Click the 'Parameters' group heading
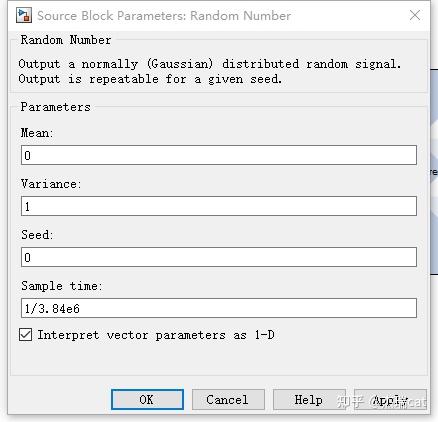Image resolution: width=438 pixels, height=422 pixels. 55,107
